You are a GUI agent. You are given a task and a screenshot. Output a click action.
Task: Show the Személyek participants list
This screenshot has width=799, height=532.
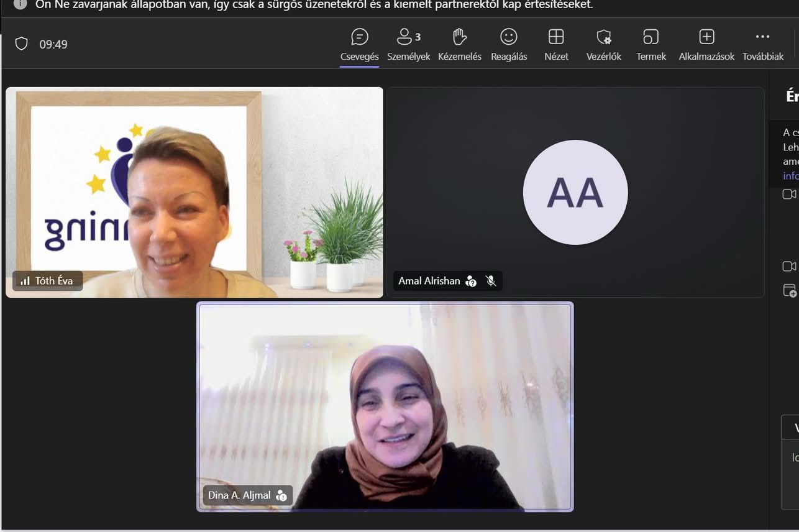[408, 45]
